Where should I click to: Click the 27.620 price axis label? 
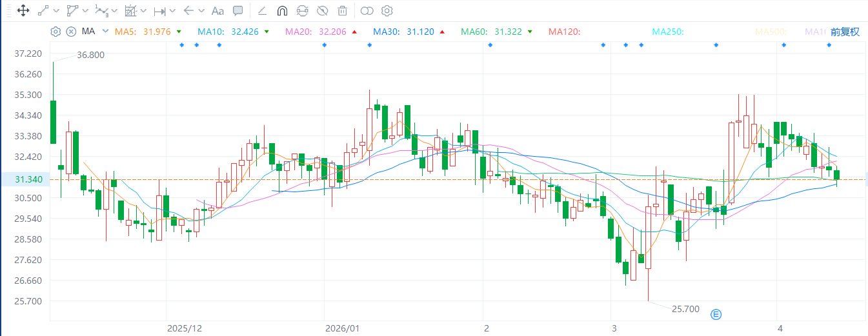(x=28, y=260)
